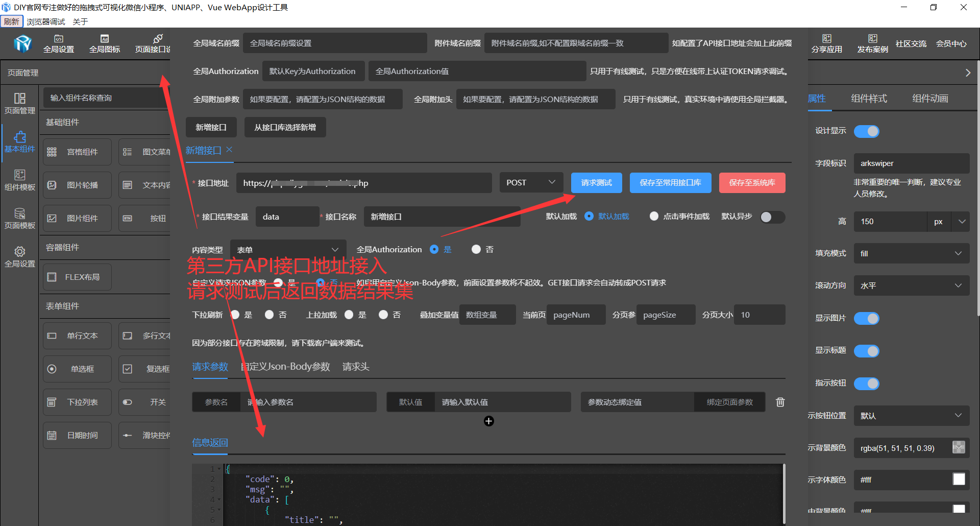This screenshot has width=980, height=526.
Task: Open the POST request method dropdown
Action: pos(531,182)
